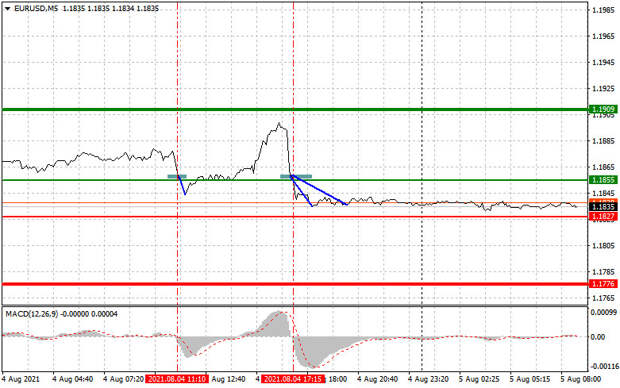
Task: Click the black 1.1835 current price label
Action: point(603,207)
